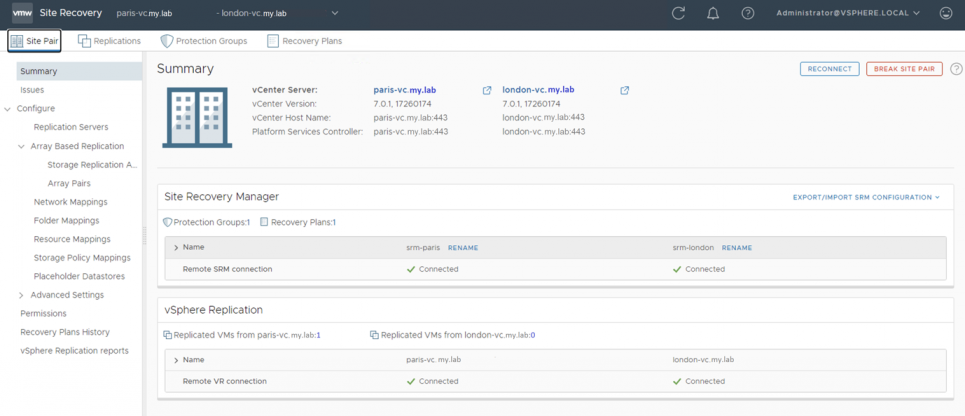965x416 pixels.
Task: Switch to the Replications tab
Action: point(110,41)
